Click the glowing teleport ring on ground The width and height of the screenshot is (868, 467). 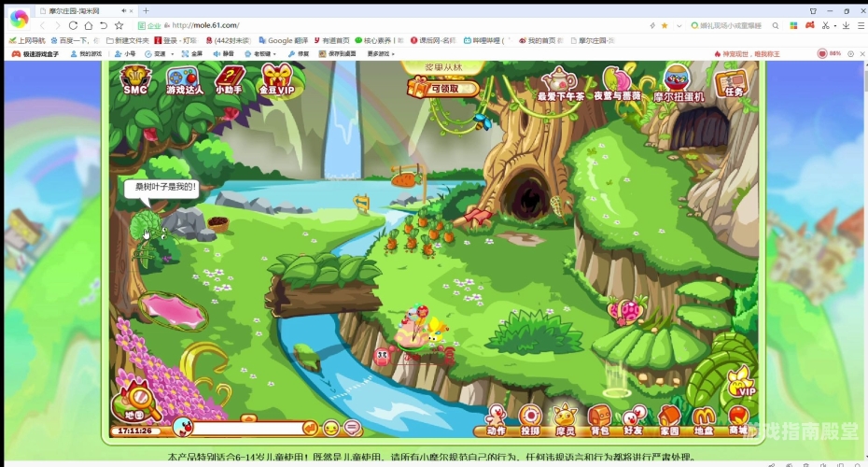click(617, 392)
